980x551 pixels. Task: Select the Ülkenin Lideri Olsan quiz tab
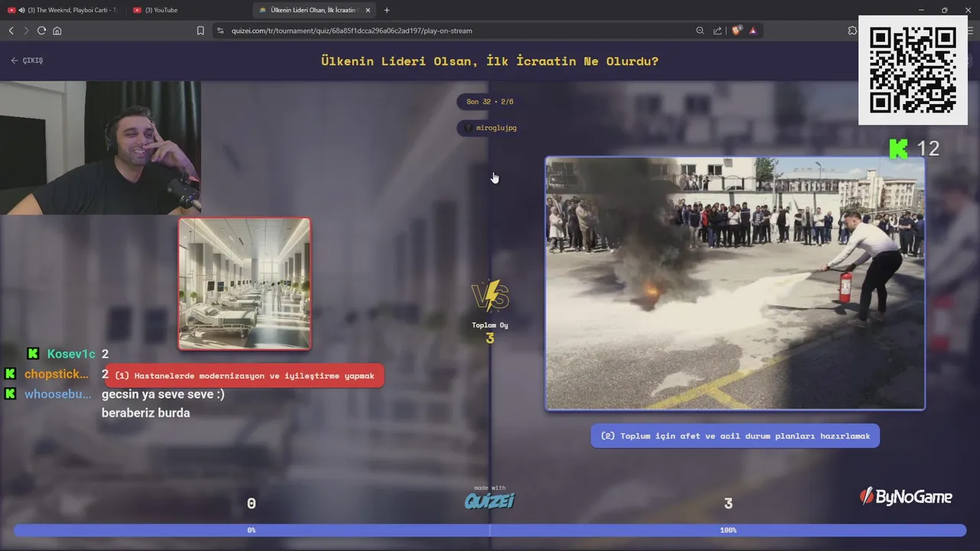point(314,10)
